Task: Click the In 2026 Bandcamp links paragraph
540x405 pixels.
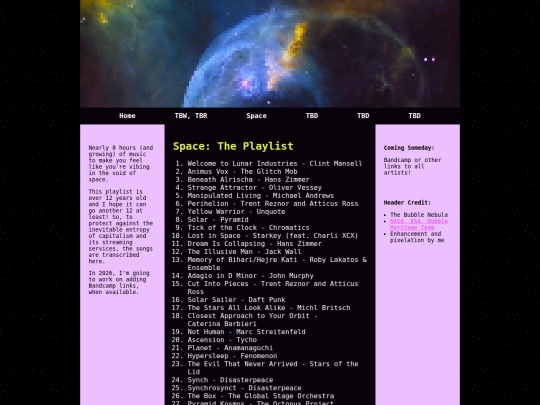Action: 119,282
